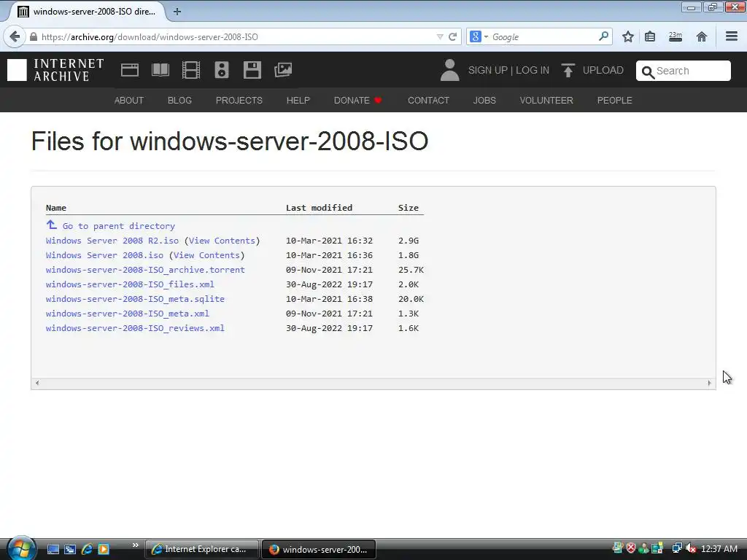The image size is (747, 560).
Task: Click the Internet Archive logo
Action: click(55, 70)
